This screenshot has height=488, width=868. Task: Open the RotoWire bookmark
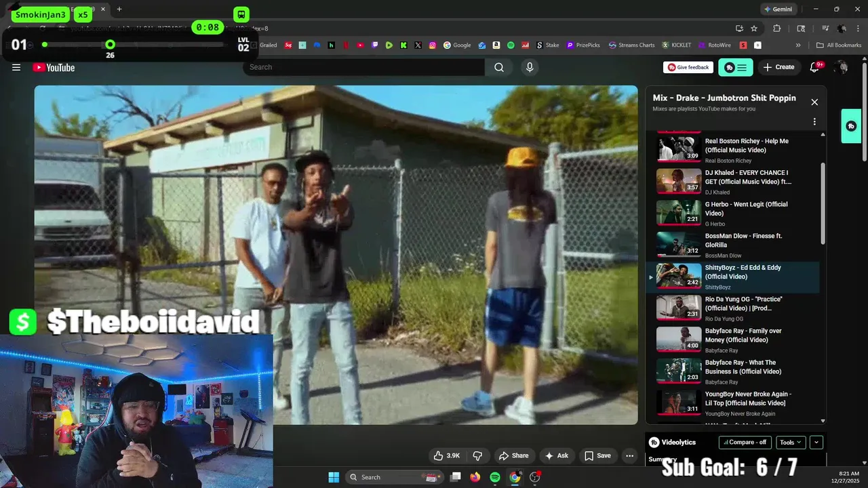pyautogui.click(x=715, y=45)
